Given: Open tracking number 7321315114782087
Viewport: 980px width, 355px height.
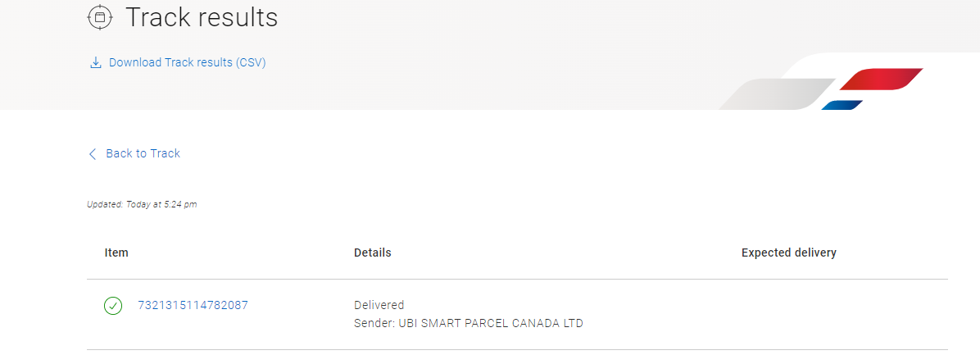Looking at the screenshot, I should click(x=193, y=305).
